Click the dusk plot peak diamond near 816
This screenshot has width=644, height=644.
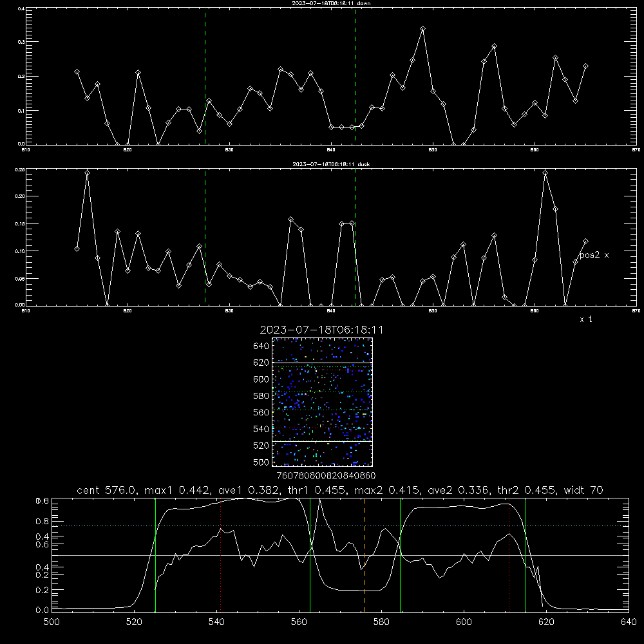(x=87, y=173)
